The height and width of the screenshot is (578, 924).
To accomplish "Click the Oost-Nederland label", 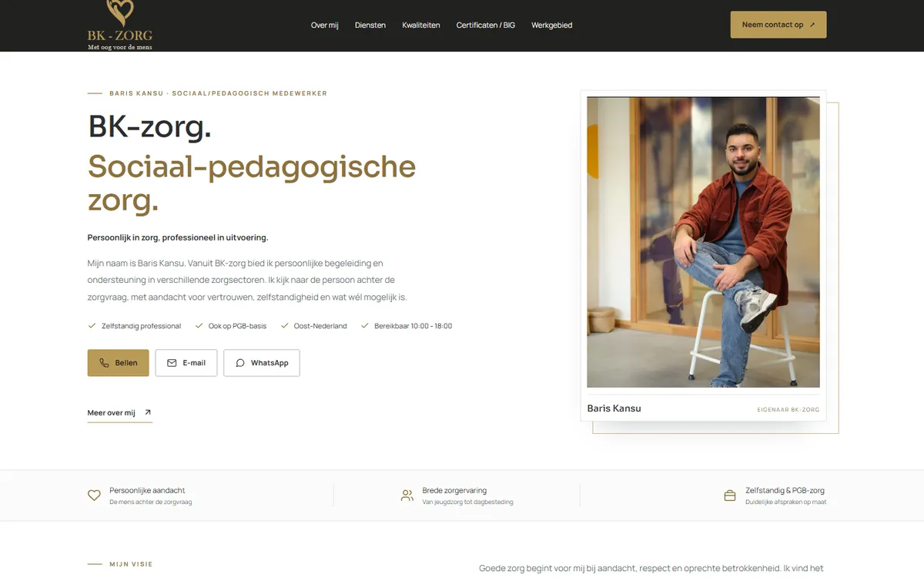I will point(320,326).
